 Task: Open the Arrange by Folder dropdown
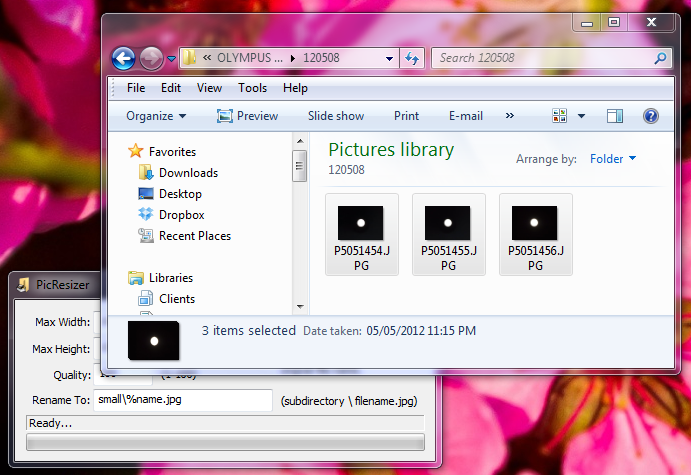(613, 159)
